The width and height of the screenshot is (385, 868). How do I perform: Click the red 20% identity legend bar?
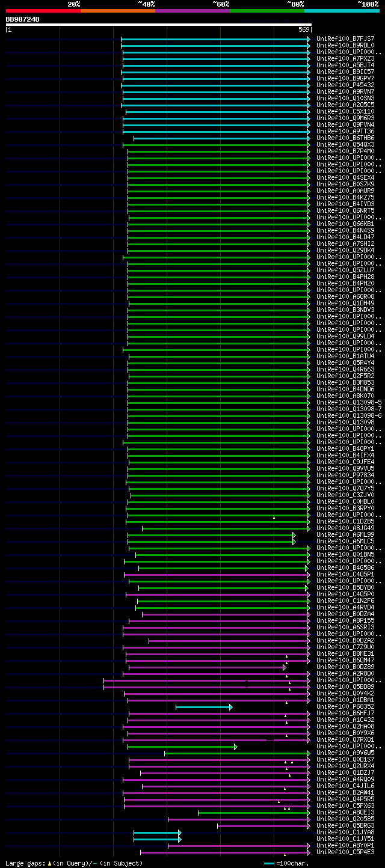(x=43, y=11)
